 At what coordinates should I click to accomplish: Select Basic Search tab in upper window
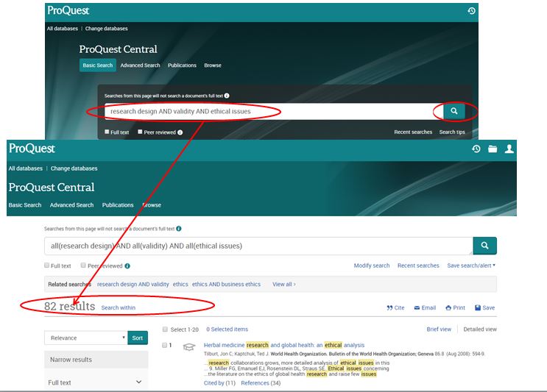(x=98, y=65)
